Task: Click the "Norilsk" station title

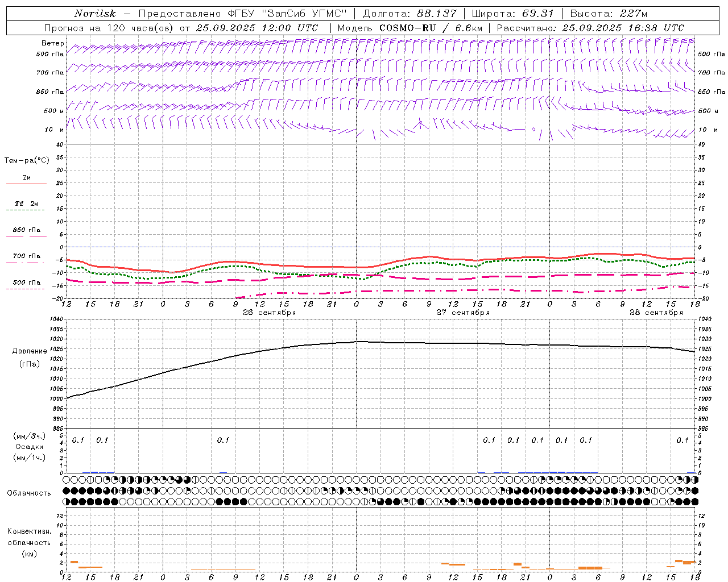Action: [95, 14]
